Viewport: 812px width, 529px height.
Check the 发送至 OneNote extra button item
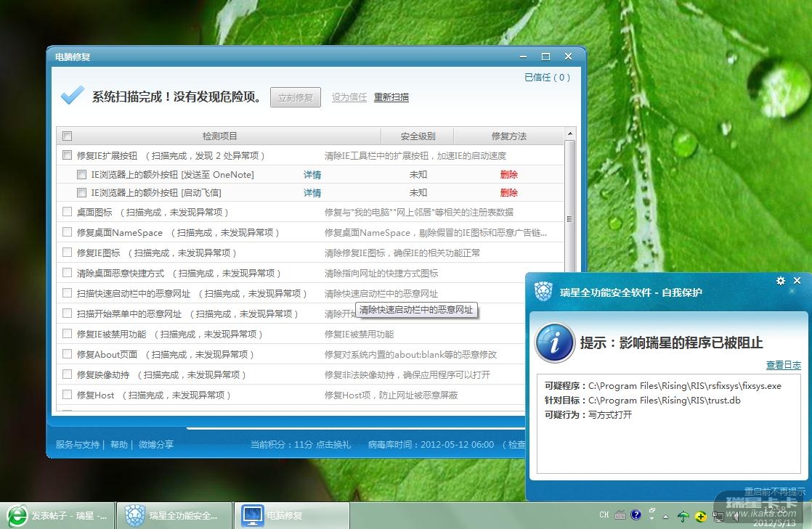coord(82,175)
